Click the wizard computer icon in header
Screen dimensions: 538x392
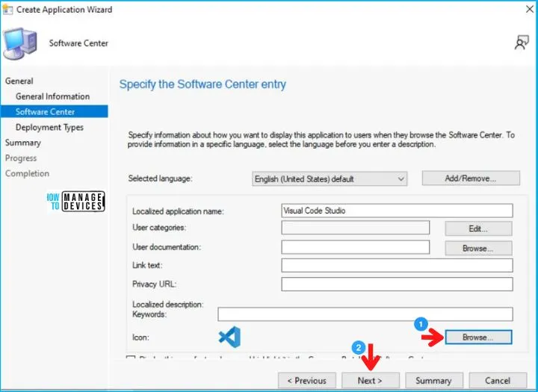coord(20,43)
